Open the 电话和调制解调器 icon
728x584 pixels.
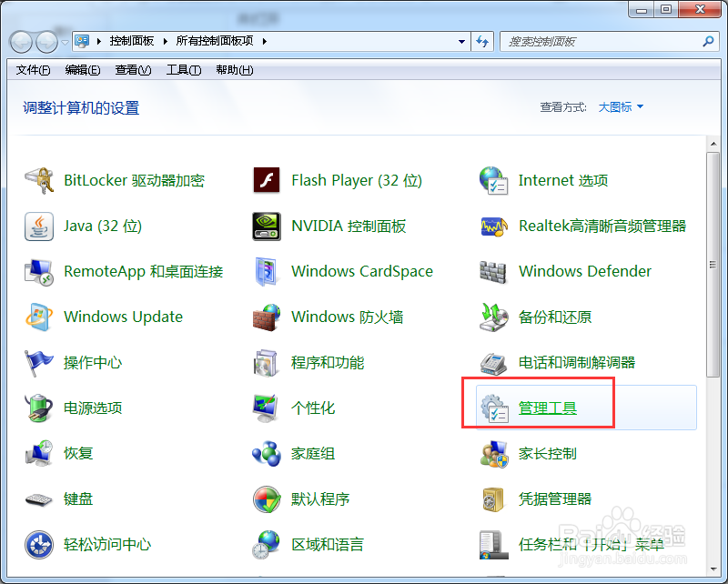click(493, 363)
